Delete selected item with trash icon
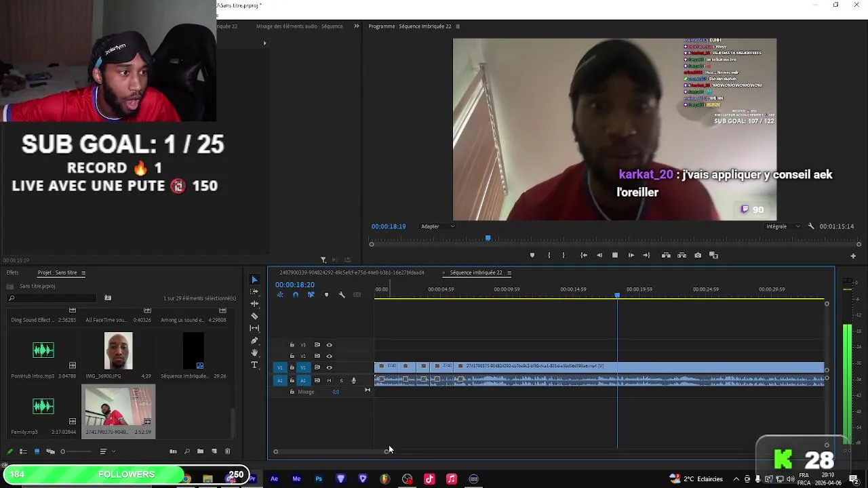Screen dimensions: 868x488 [227, 451]
